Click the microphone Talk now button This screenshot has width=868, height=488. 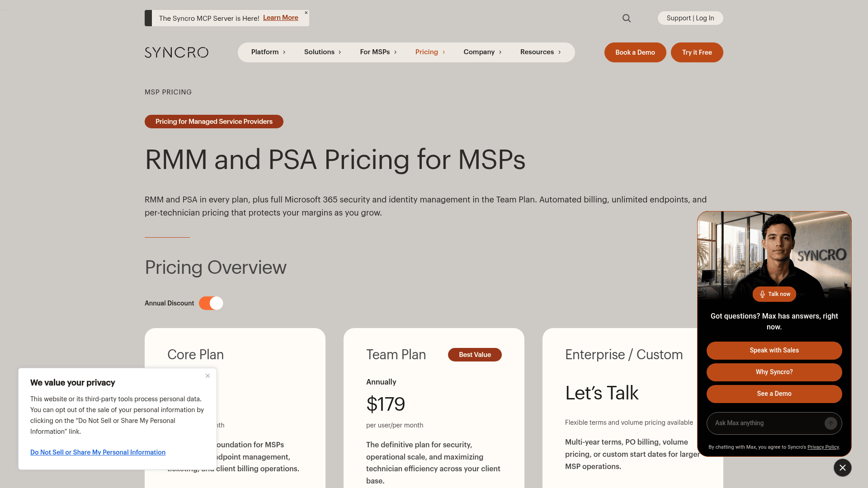click(x=774, y=294)
